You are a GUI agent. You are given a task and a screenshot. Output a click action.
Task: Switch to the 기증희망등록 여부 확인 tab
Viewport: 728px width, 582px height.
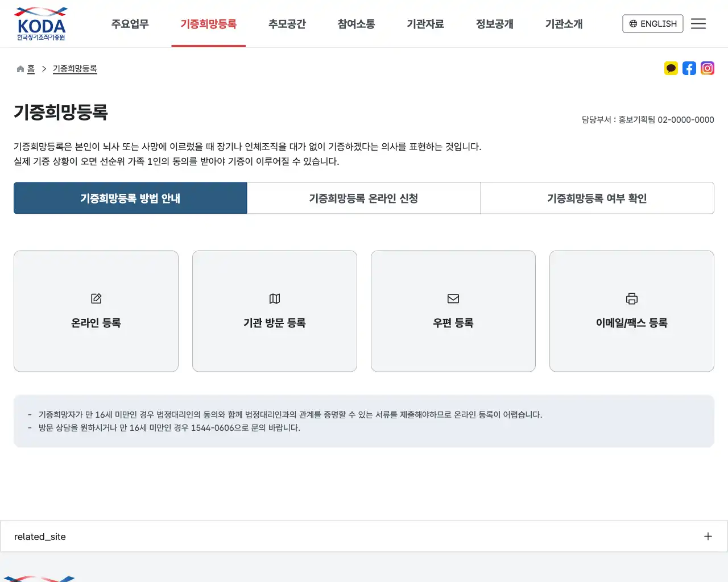pos(597,198)
